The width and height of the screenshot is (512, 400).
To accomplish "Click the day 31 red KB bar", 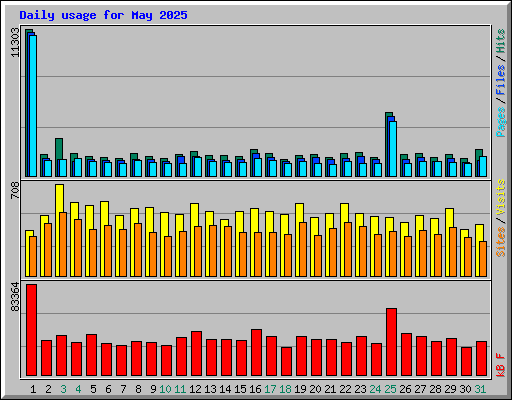I will coord(482,358).
